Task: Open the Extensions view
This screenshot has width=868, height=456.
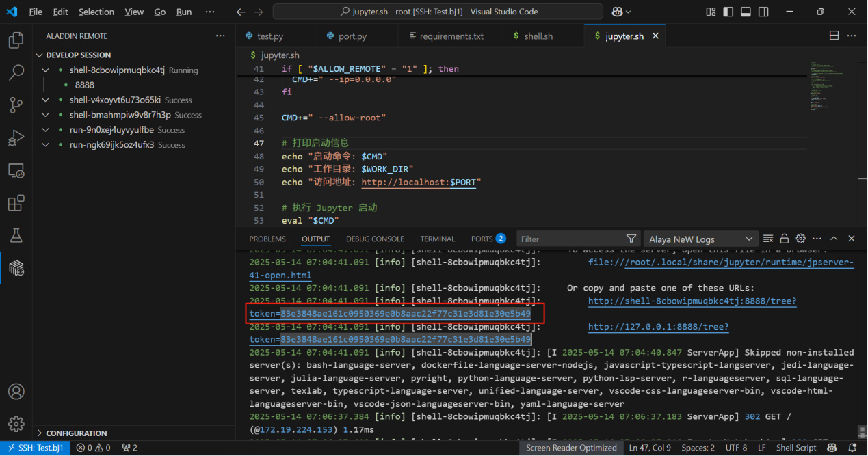Action: tap(16, 203)
